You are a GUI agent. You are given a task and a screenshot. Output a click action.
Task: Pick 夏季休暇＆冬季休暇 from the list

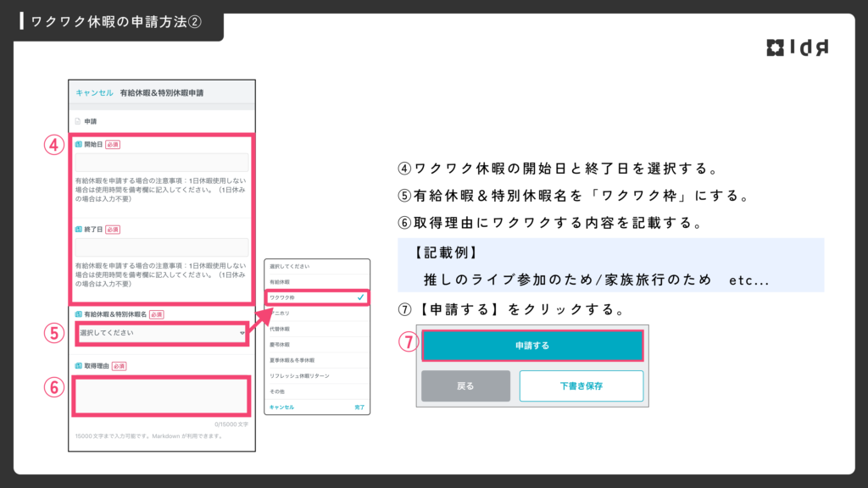[x=294, y=360]
